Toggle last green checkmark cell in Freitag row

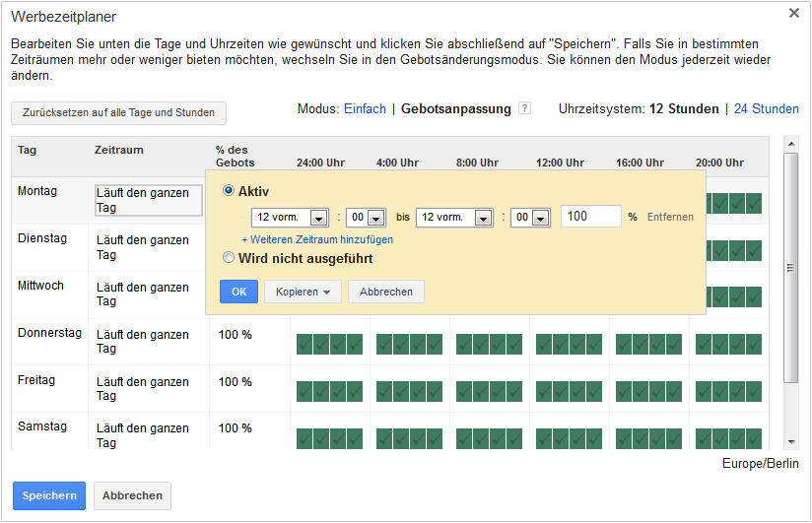754,391
